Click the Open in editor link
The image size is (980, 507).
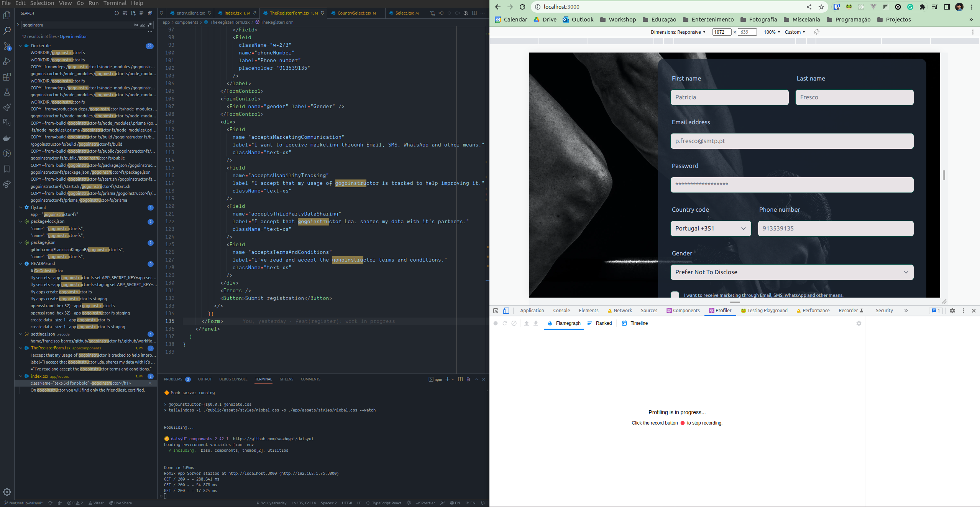(x=73, y=36)
